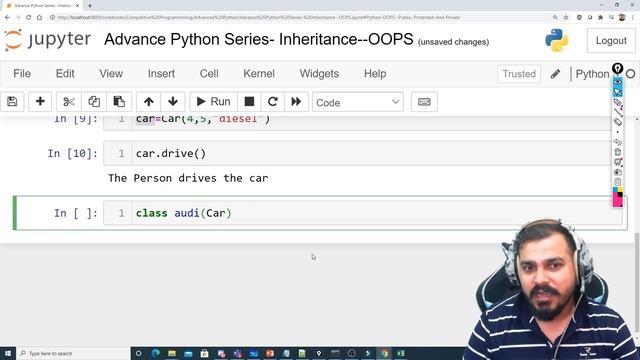Viewport: 640px width, 360px height.
Task: Select the eraser tool in annotation toolbar
Action: tap(618, 122)
